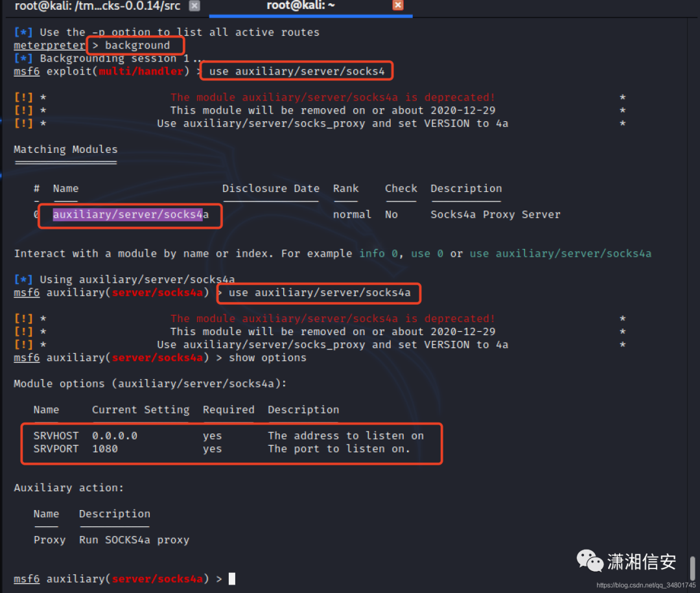Click the 'use auxiliary/server/socks4' command
700x593 pixels.
(x=296, y=71)
